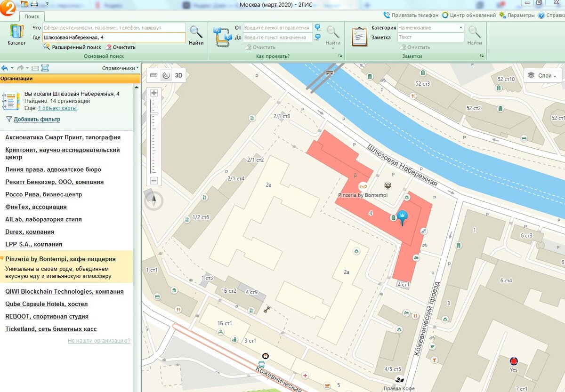Expand Заметки group dialog launcher

point(482,56)
